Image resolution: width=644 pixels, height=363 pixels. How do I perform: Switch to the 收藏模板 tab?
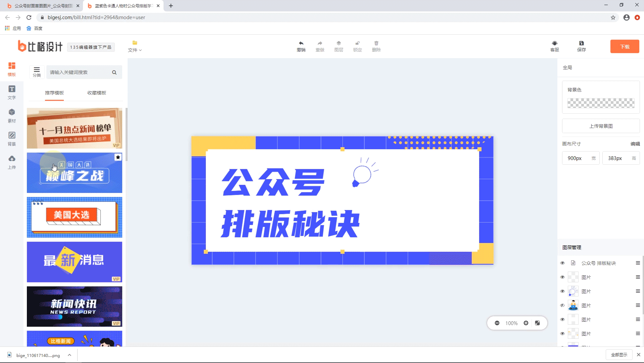[x=97, y=93]
